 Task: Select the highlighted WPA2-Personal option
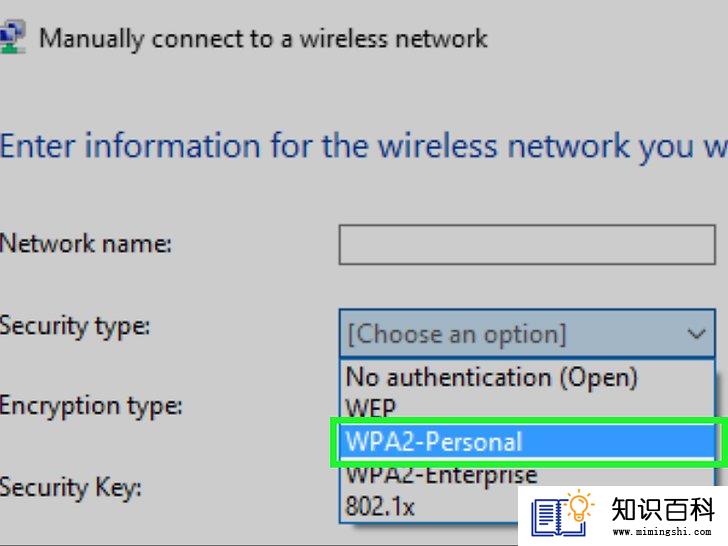(x=527, y=441)
